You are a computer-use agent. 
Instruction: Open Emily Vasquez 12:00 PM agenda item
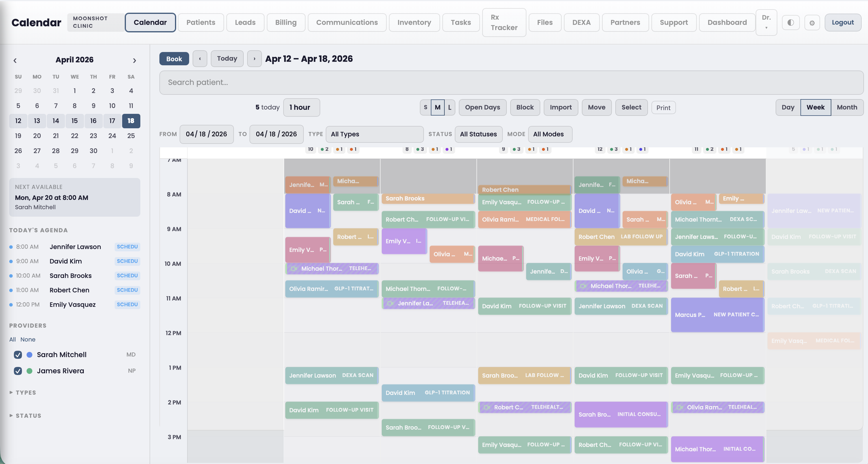pos(74,305)
